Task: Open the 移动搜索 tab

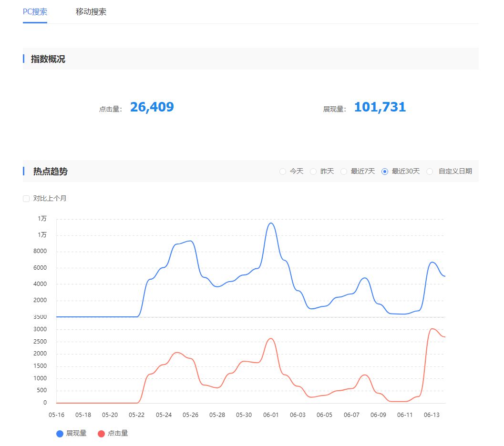Action: tap(91, 12)
